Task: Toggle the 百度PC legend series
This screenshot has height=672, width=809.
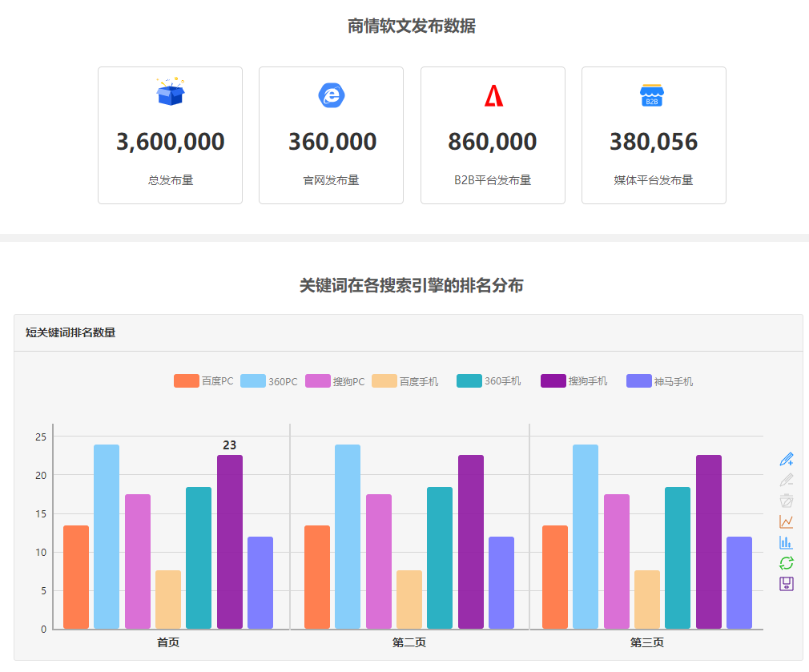Action: click(203, 381)
